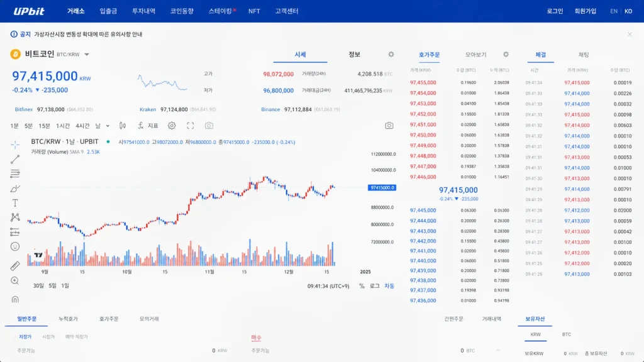Select the 5분 interval
This screenshot has height=362, width=644.
[x=28, y=126]
